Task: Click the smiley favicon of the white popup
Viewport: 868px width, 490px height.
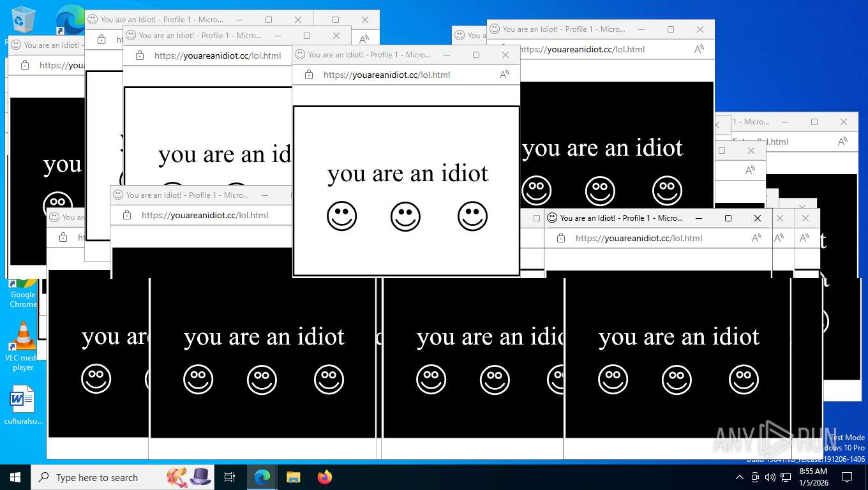Action: [x=300, y=55]
